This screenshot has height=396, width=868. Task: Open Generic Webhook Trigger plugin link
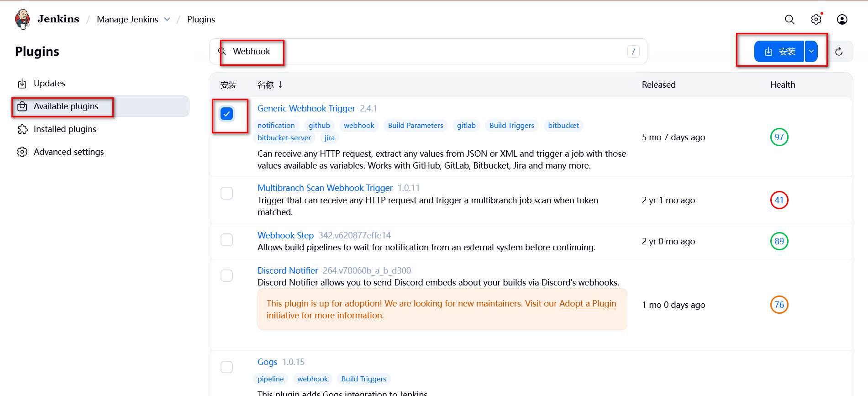[306, 108]
